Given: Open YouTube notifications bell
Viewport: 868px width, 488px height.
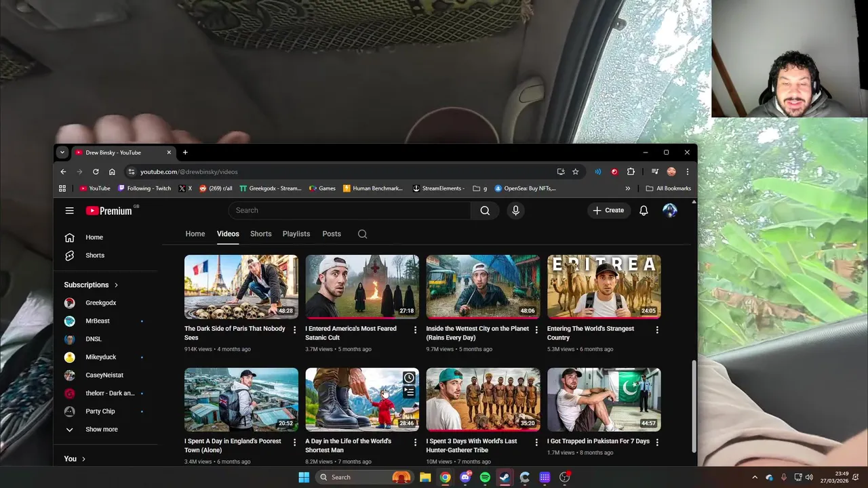Looking at the screenshot, I should (644, 211).
